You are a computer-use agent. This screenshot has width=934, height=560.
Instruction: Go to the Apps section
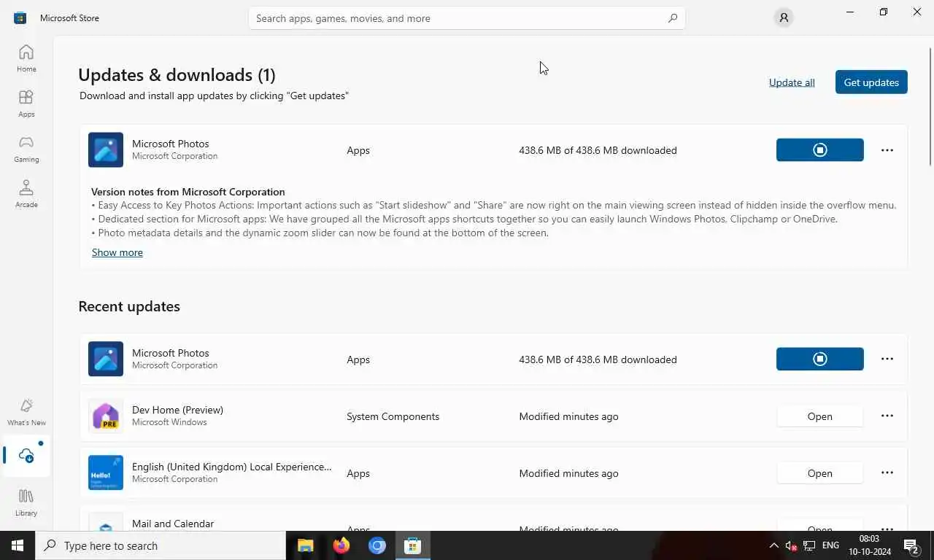click(x=26, y=104)
